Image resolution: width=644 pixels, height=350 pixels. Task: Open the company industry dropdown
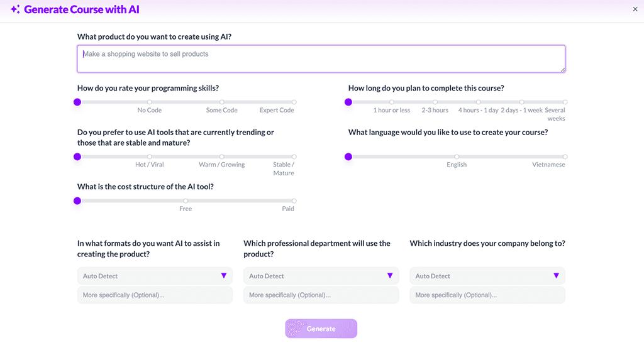487,276
